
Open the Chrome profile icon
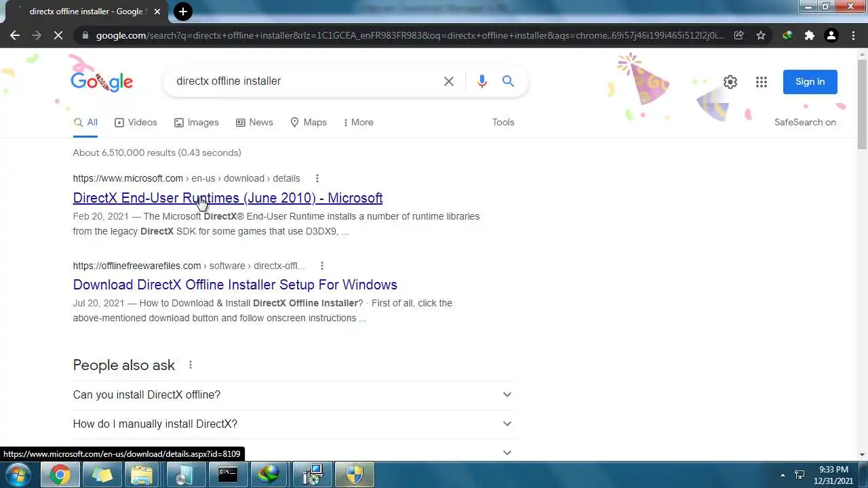coord(831,35)
